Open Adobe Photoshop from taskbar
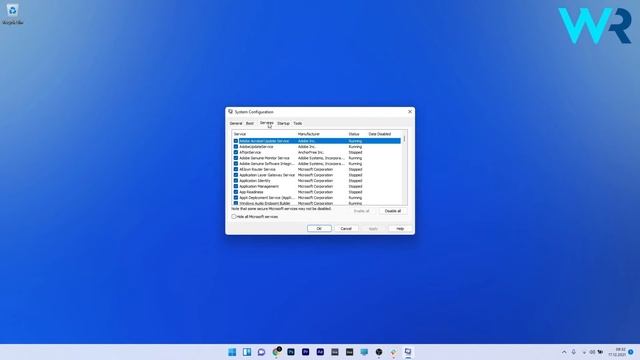 (x=291, y=352)
